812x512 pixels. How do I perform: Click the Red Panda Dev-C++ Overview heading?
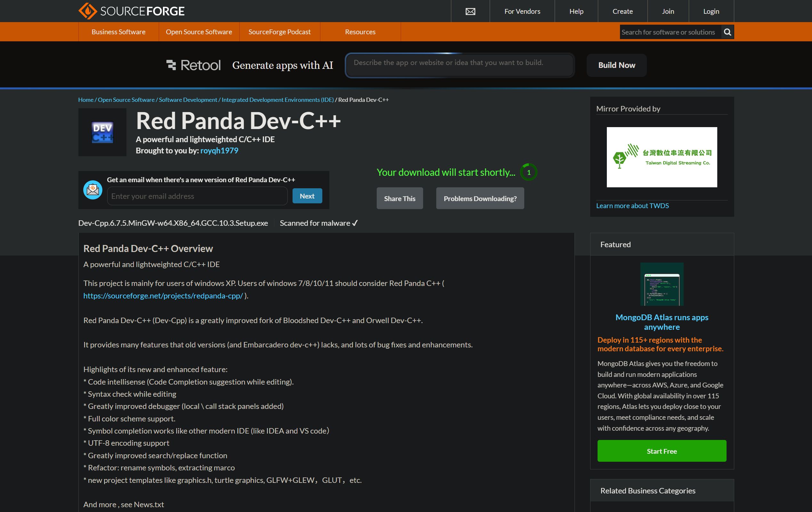[x=148, y=248]
